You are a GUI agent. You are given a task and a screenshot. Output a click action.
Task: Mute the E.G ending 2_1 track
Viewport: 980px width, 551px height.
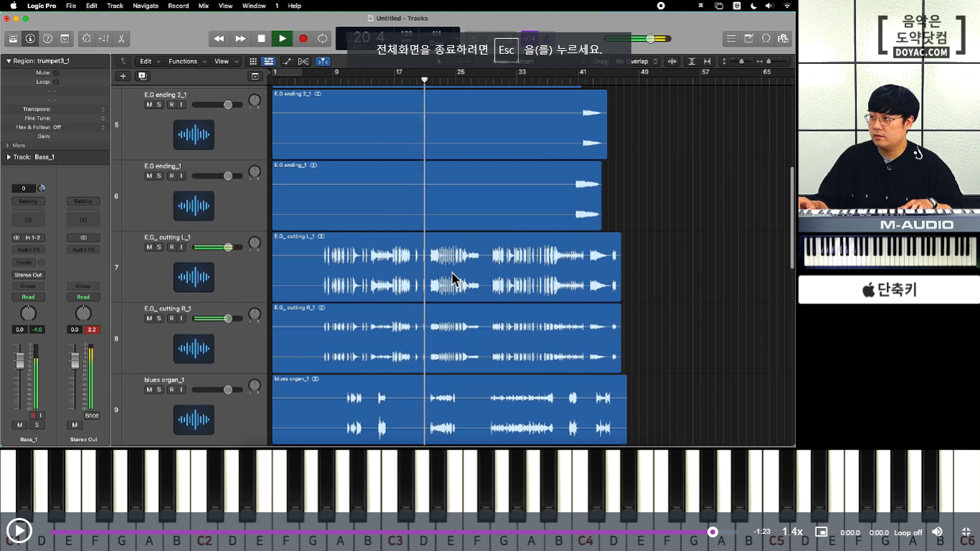tap(149, 105)
